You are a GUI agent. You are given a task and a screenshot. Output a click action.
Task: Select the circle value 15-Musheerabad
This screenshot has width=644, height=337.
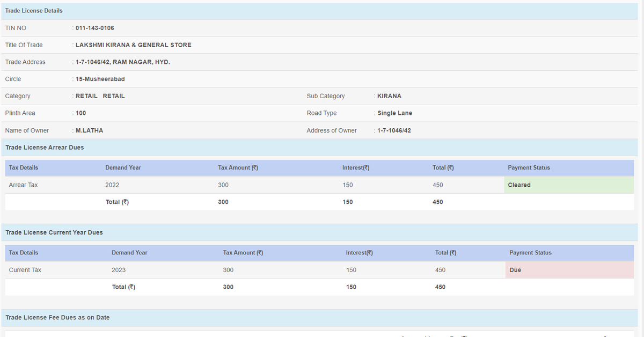[x=100, y=79]
